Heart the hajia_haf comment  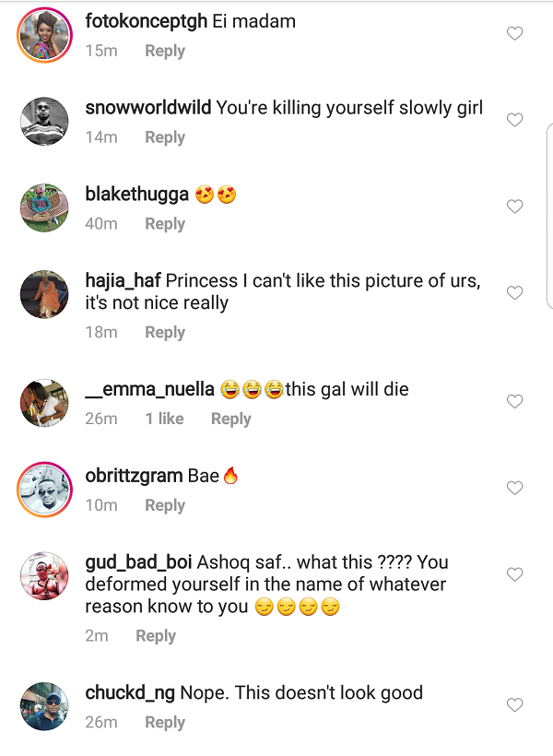[x=515, y=293]
